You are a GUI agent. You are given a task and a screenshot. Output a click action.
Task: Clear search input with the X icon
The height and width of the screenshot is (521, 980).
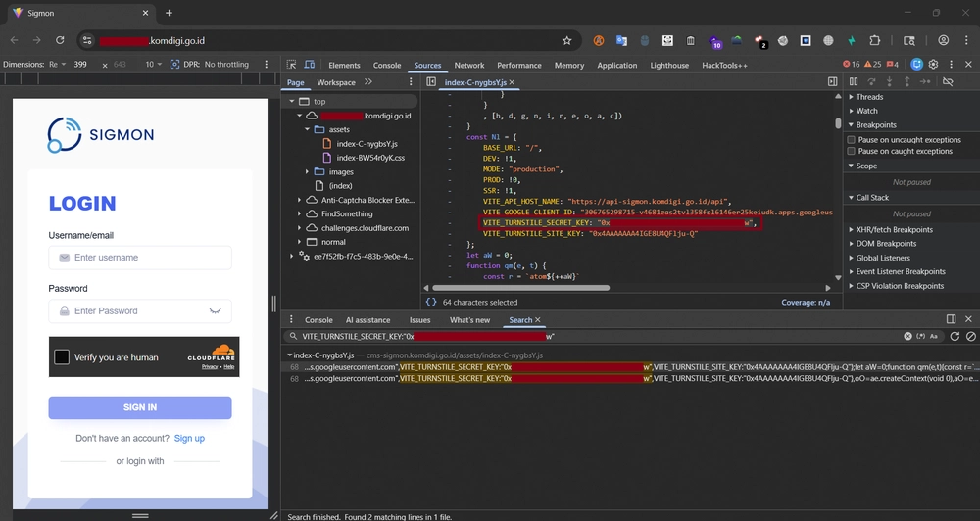(x=908, y=336)
